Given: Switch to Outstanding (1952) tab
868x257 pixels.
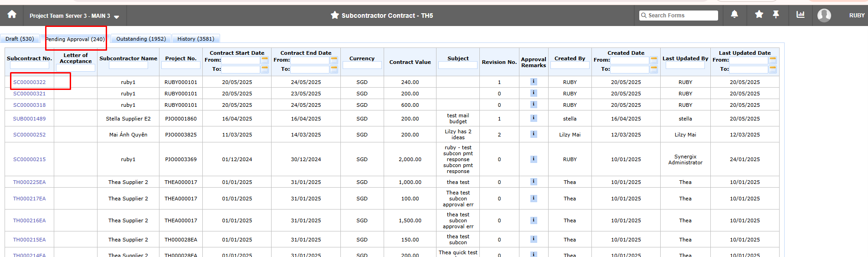Looking at the screenshot, I should point(141,39).
